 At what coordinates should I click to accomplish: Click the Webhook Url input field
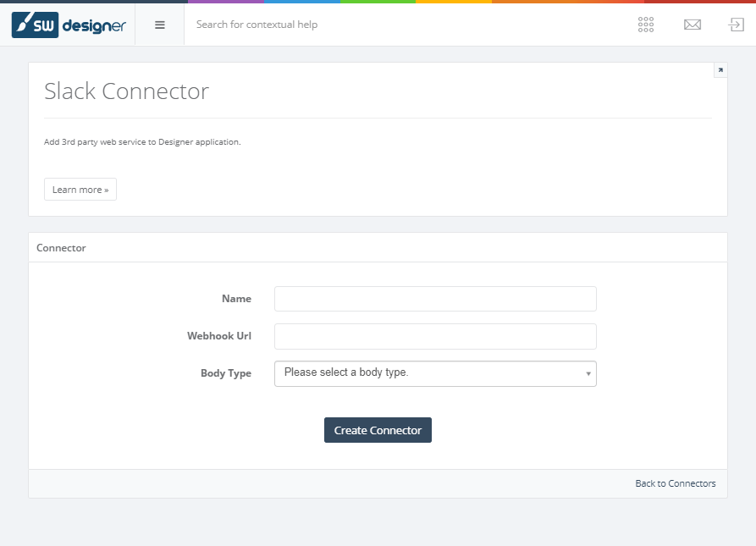(435, 336)
